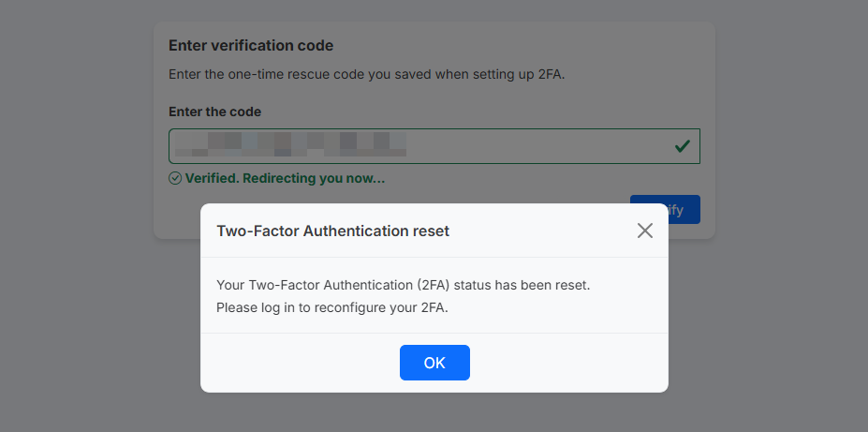Viewport: 868px width, 432px height.
Task: Close the Two-Factor Authentication reset dialog
Action: click(645, 231)
